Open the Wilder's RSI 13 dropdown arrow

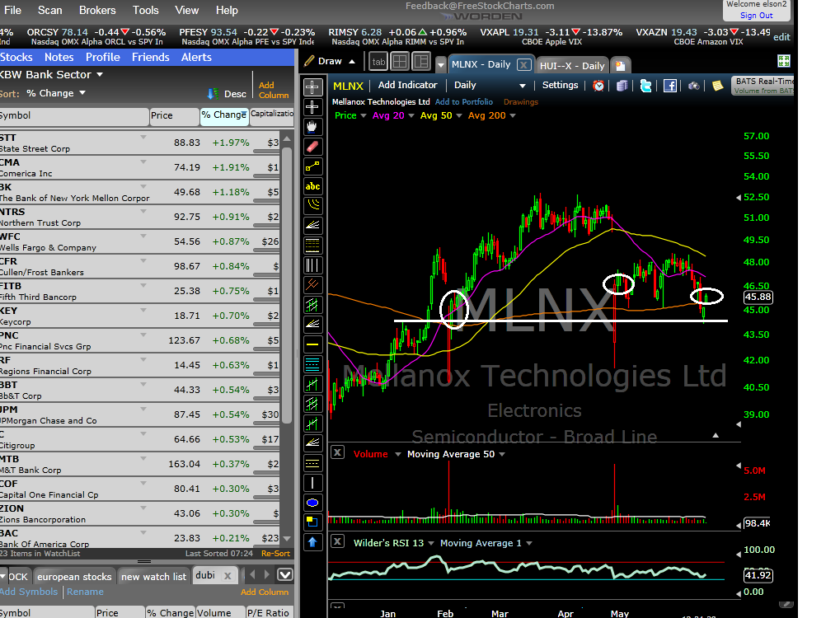point(430,543)
